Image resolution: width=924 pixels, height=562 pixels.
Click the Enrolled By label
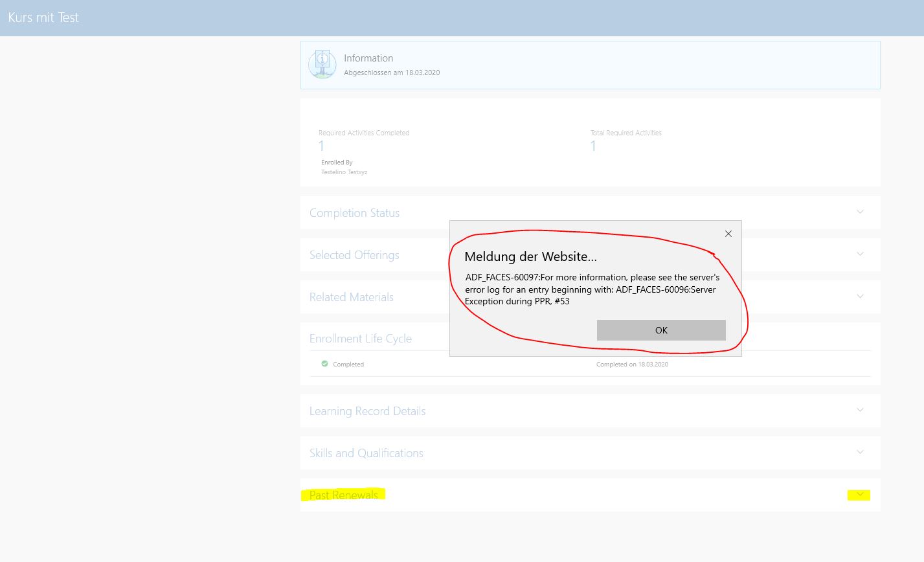point(337,163)
